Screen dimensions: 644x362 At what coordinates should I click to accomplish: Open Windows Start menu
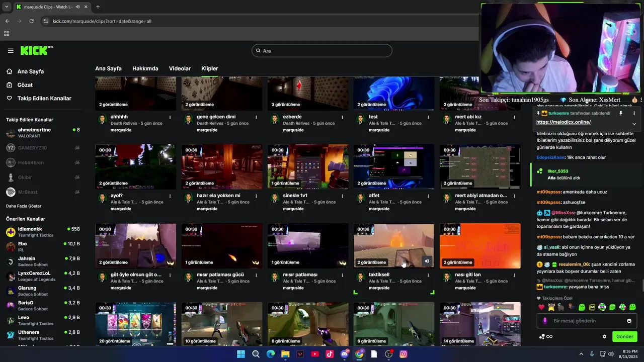[x=241, y=354]
